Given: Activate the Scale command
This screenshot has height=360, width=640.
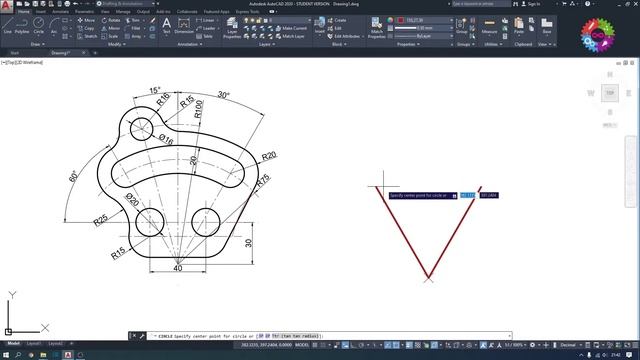Looking at the screenshot, I should coord(110,36).
